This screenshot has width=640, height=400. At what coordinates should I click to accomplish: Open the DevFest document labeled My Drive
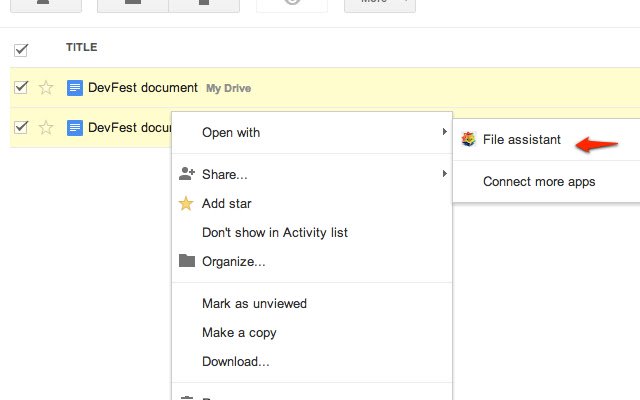[x=143, y=88]
